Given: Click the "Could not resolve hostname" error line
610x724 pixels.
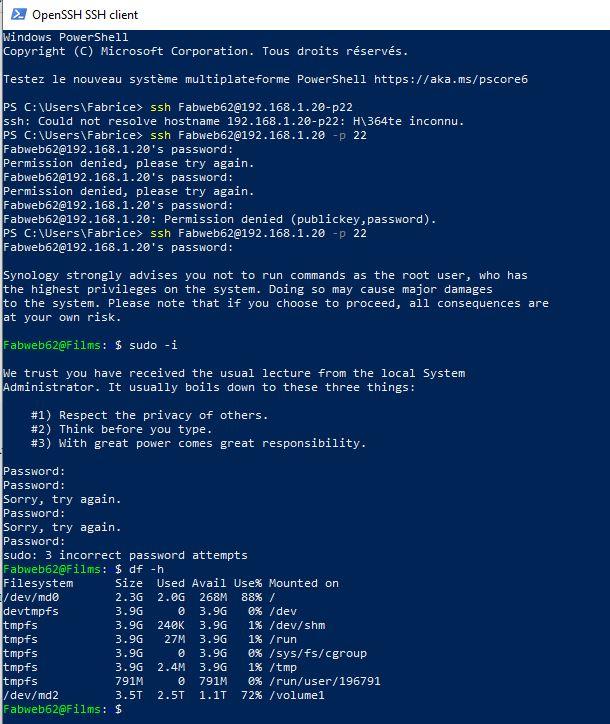Looking at the screenshot, I should pos(234,120).
